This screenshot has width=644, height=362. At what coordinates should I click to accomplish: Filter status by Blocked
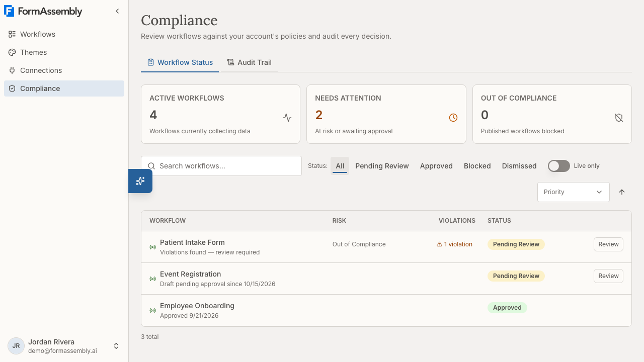[x=477, y=166]
